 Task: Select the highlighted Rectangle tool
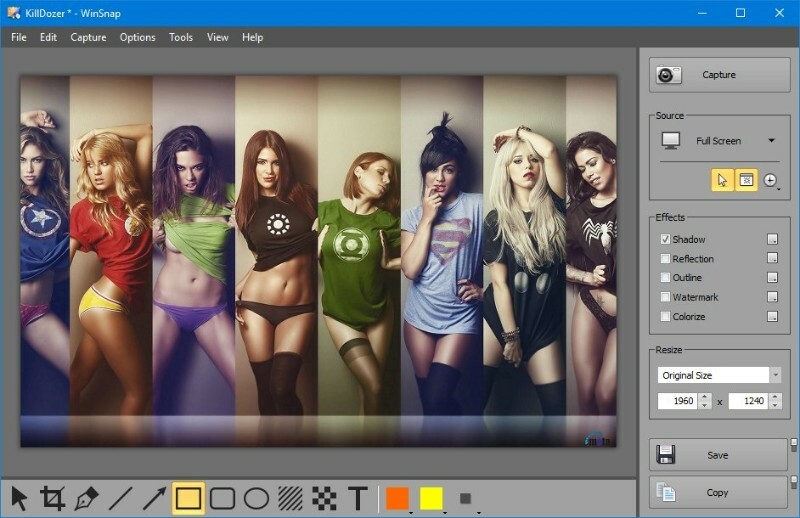point(188,498)
